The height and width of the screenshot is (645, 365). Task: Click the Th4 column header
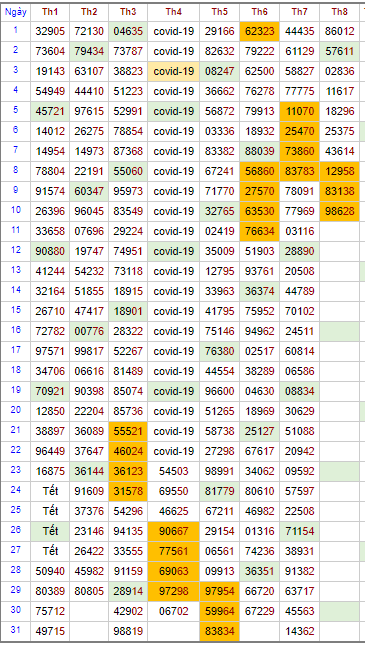[x=174, y=12]
